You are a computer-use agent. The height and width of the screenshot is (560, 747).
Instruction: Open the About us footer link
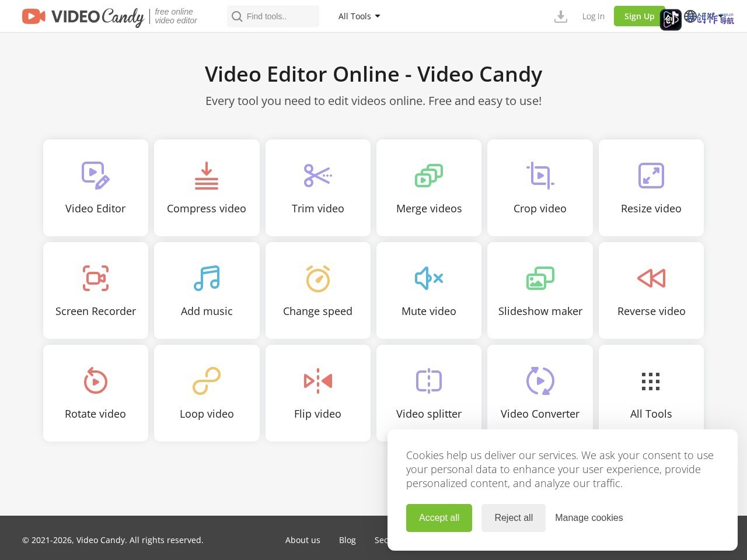pyautogui.click(x=303, y=540)
